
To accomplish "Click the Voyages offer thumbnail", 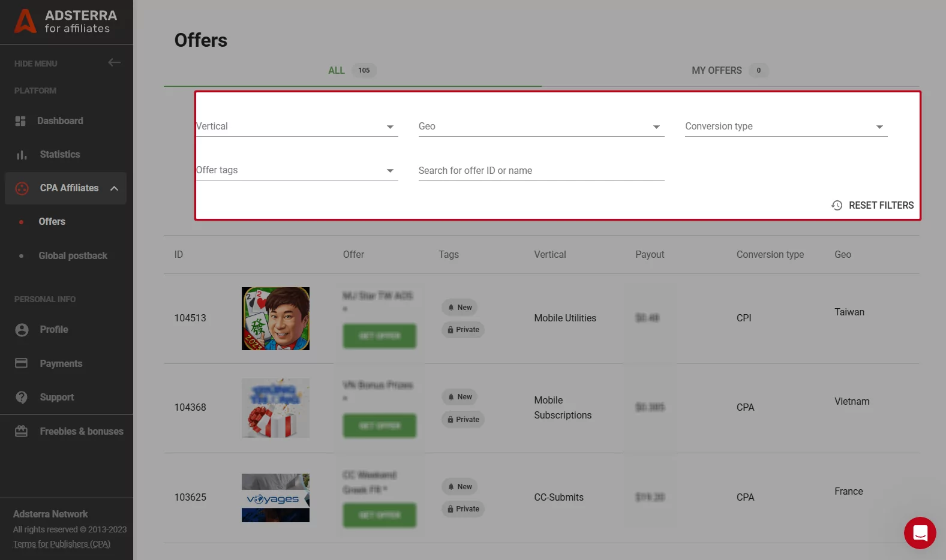I will pos(275,498).
